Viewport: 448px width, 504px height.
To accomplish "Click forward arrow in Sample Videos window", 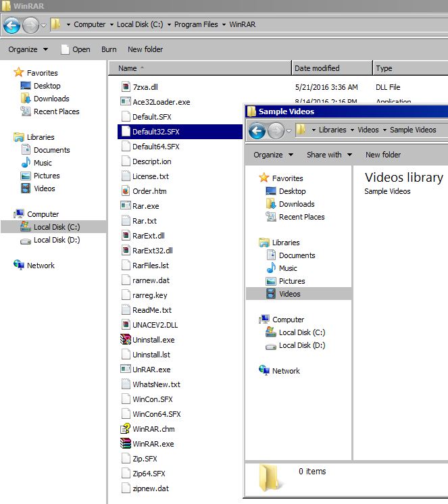I will 276,131.
